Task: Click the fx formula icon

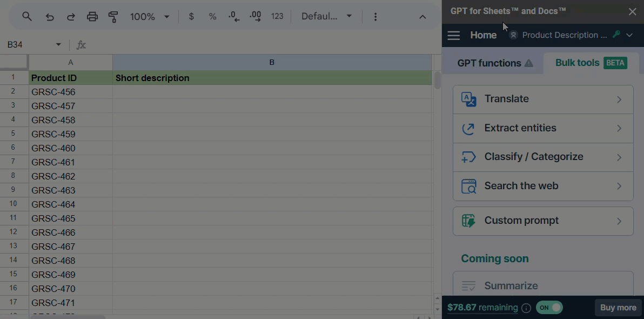Action: [x=82, y=45]
